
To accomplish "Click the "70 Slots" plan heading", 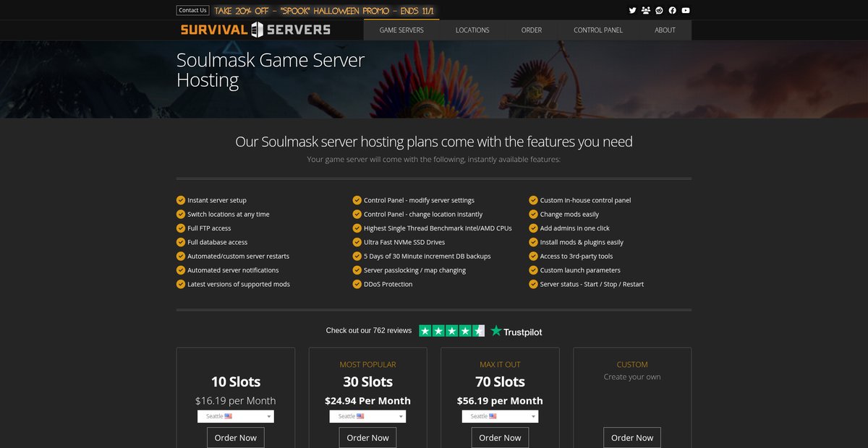I will (500, 382).
